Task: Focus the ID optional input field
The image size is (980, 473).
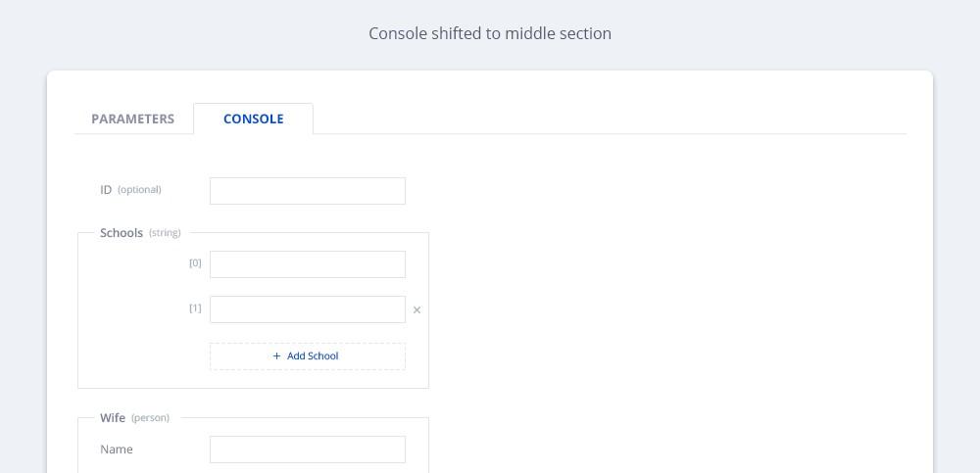Action: point(308,191)
